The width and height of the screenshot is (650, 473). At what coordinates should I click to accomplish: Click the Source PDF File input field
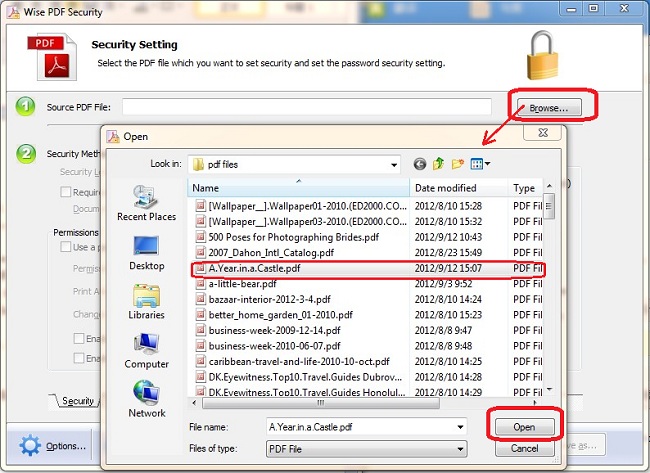[x=307, y=107]
